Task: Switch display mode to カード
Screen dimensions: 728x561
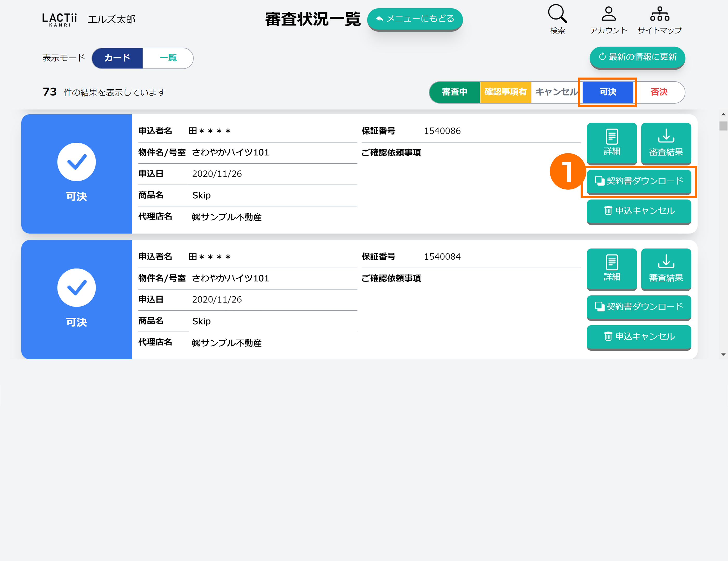Action: tap(117, 58)
